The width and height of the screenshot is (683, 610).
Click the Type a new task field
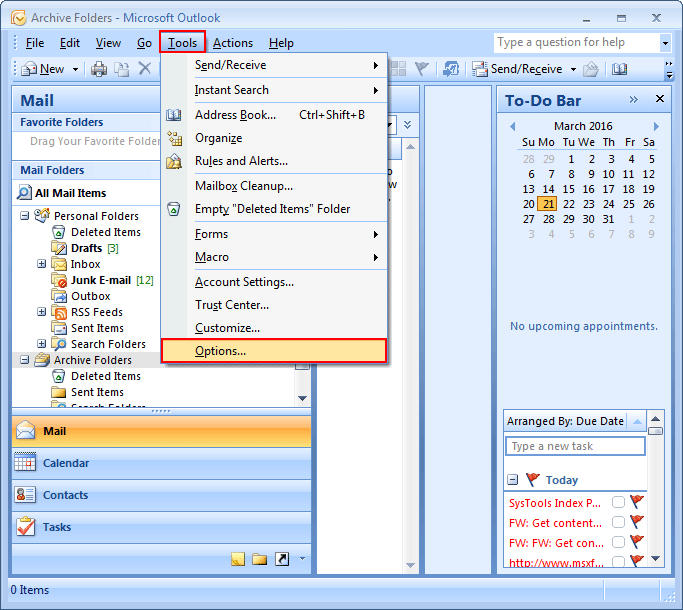point(575,446)
